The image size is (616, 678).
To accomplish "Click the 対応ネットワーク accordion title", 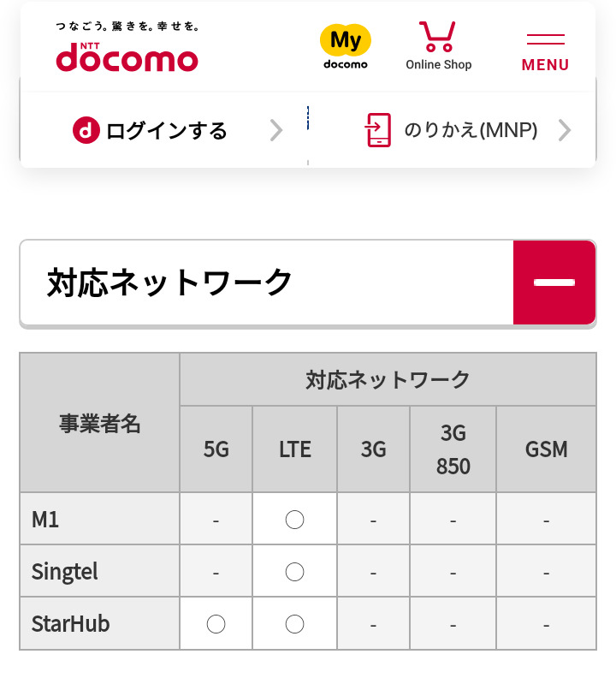I will pos(171,282).
